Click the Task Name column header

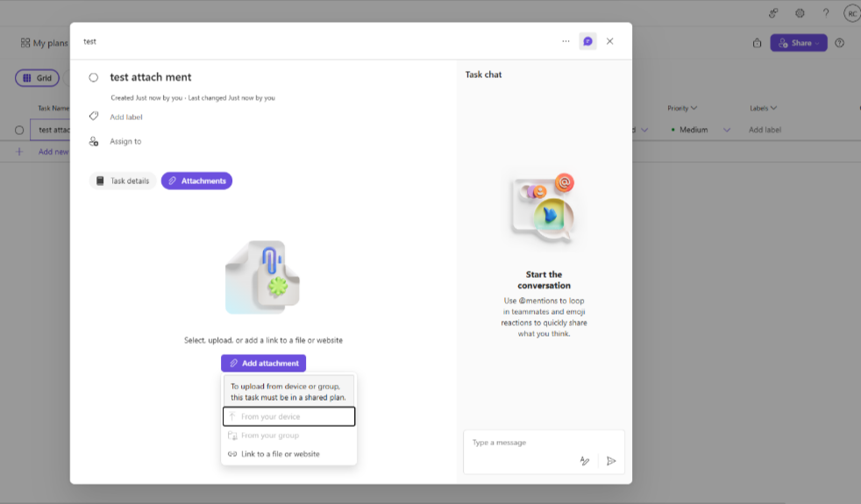[53, 108]
